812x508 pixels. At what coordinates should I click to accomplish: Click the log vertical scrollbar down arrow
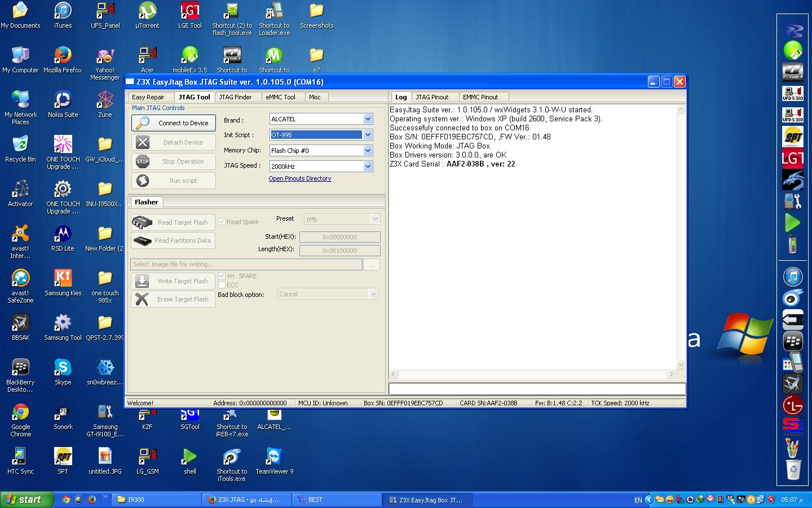pyautogui.click(x=681, y=365)
